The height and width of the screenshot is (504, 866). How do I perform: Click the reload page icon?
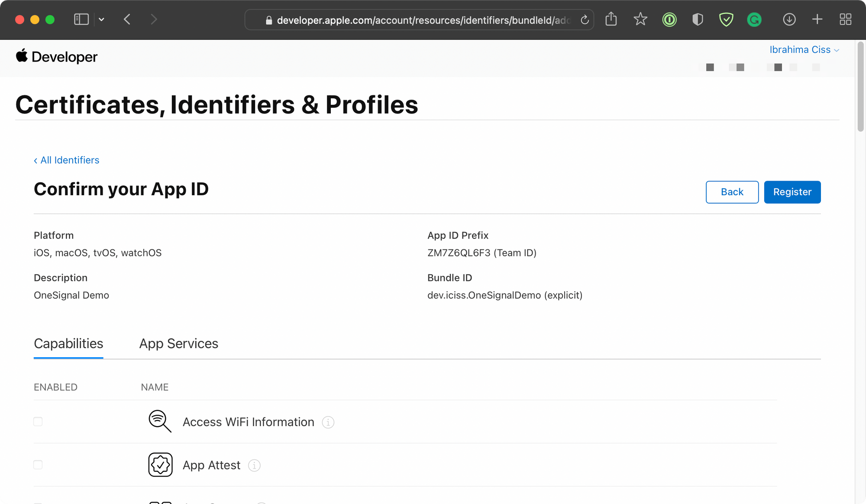click(585, 20)
